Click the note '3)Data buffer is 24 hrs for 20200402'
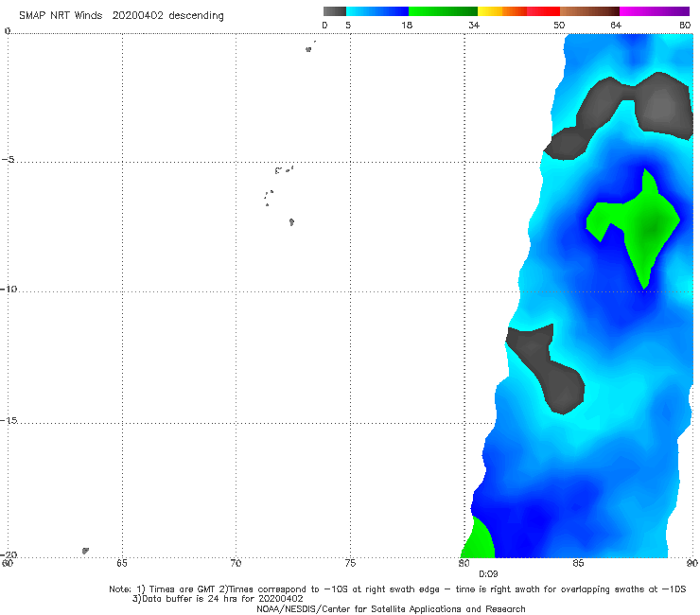 218,599
